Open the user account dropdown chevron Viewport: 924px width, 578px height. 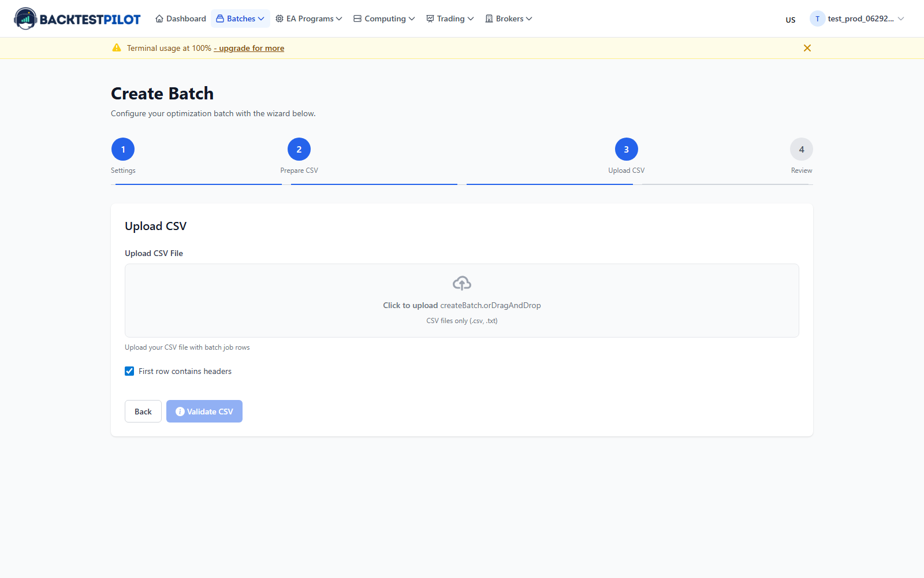click(901, 18)
